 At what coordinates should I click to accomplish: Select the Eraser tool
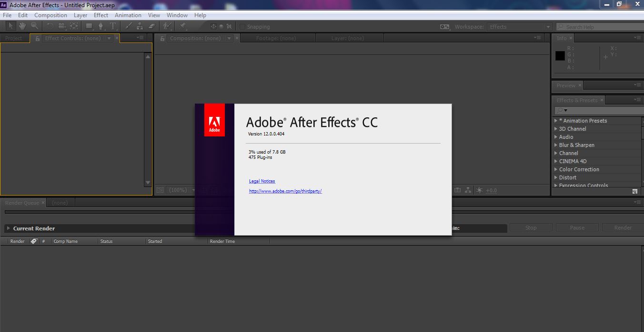pyautogui.click(x=152, y=26)
